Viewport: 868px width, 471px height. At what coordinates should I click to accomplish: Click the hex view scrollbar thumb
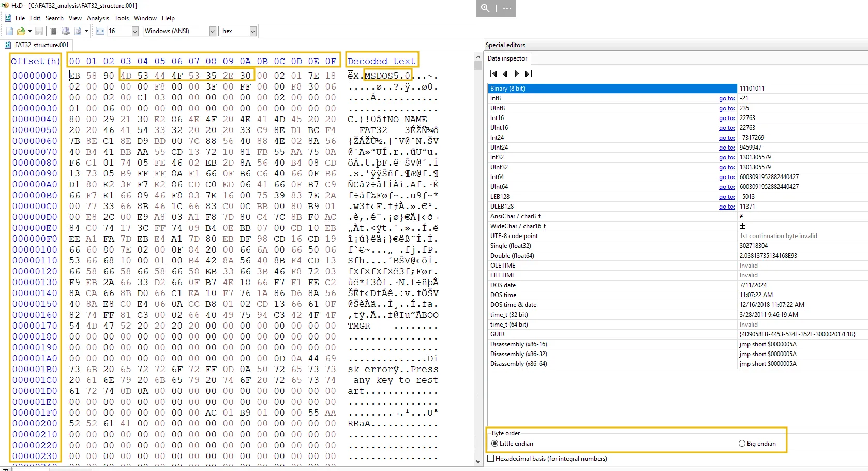click(x=478, y=65)
